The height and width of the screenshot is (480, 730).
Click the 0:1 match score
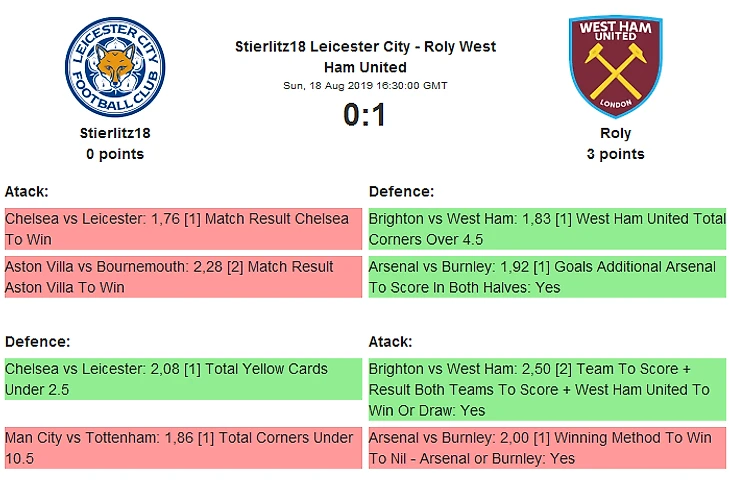(x=365, y=116)
